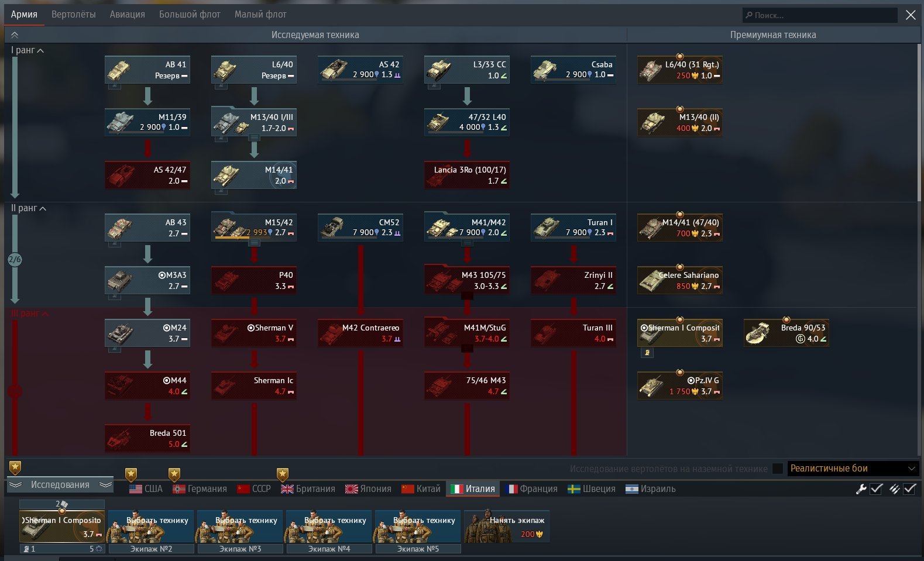This screenshot has height=561, width=924.
Task: Switch nation to Швеция
Action: tap(592, 489)
